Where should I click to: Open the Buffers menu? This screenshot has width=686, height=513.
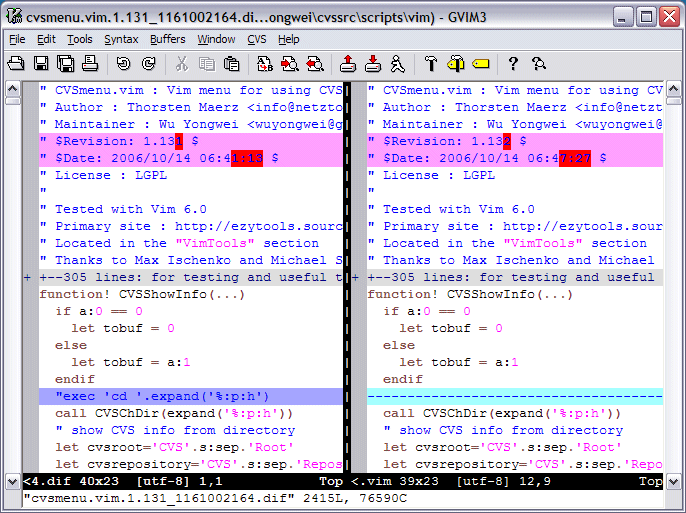tap(167, 39)
